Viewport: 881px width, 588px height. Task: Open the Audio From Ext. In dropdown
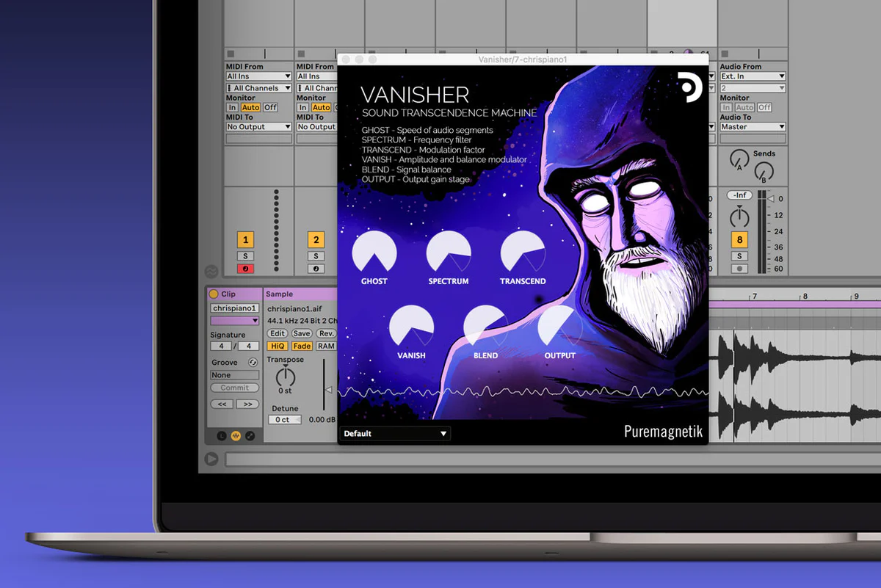[753, 76]
